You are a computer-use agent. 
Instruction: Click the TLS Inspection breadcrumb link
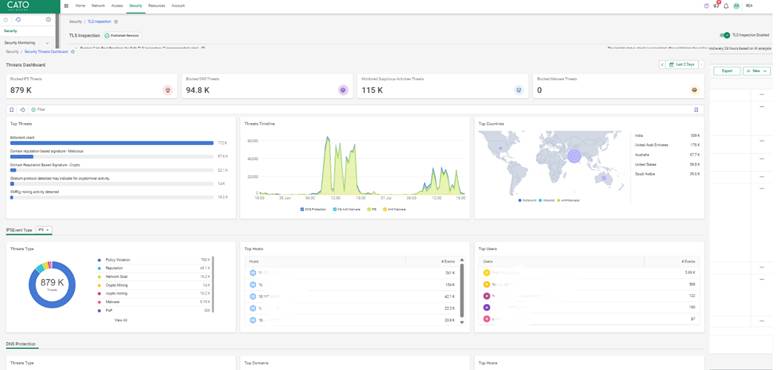click(99, 21)
